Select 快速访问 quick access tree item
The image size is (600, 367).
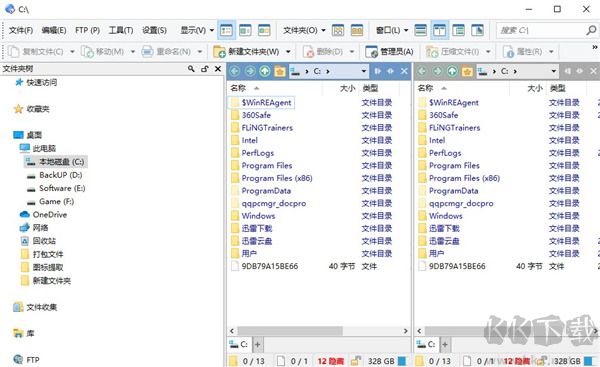point(36,82)
